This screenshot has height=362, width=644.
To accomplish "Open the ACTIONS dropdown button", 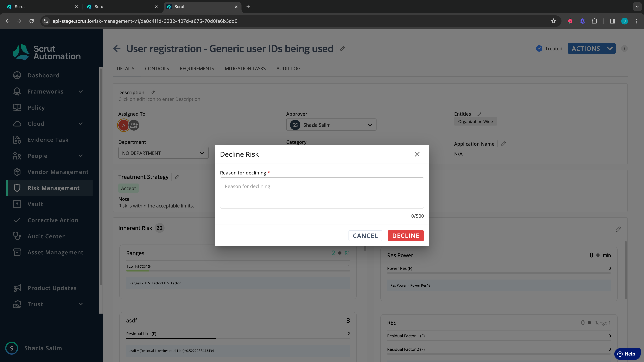I will pos(592,48).
